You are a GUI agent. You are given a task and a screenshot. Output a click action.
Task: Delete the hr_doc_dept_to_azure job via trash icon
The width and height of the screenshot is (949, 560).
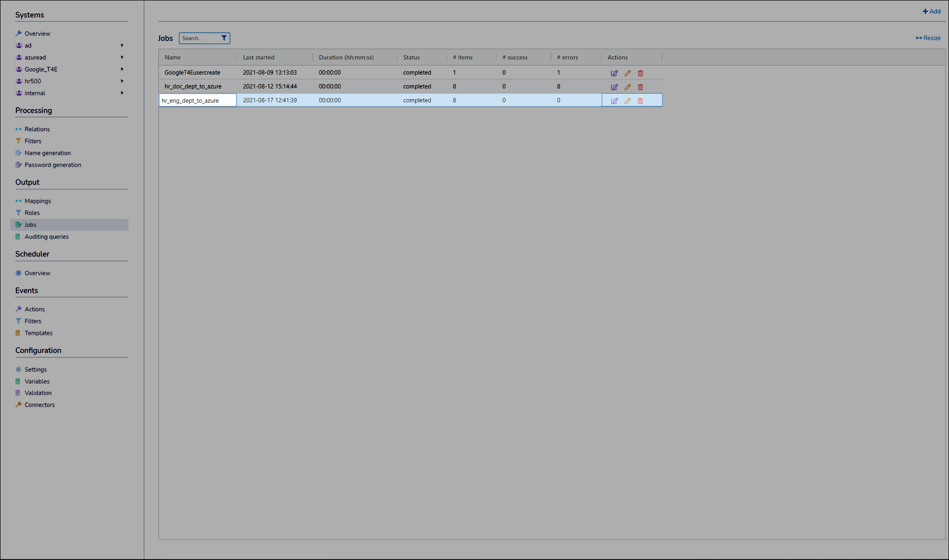pos(640,87)
